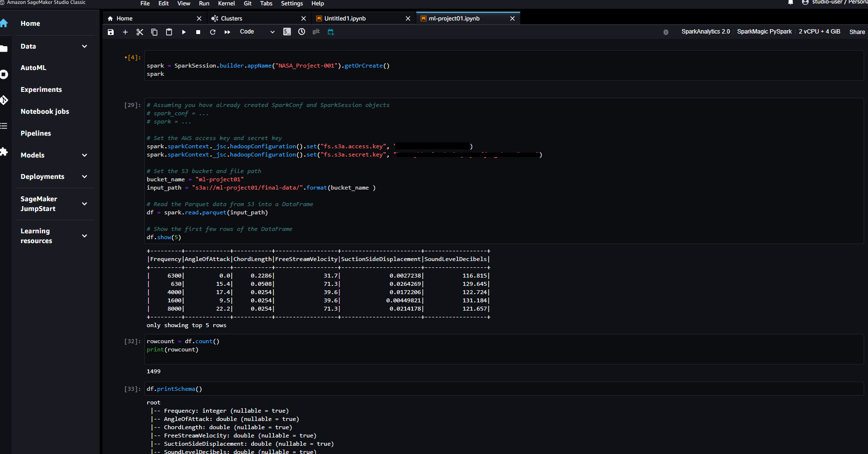Save the notebook with the floppy disk icon
Screen dimensions: 868x454
pos(111,32)
